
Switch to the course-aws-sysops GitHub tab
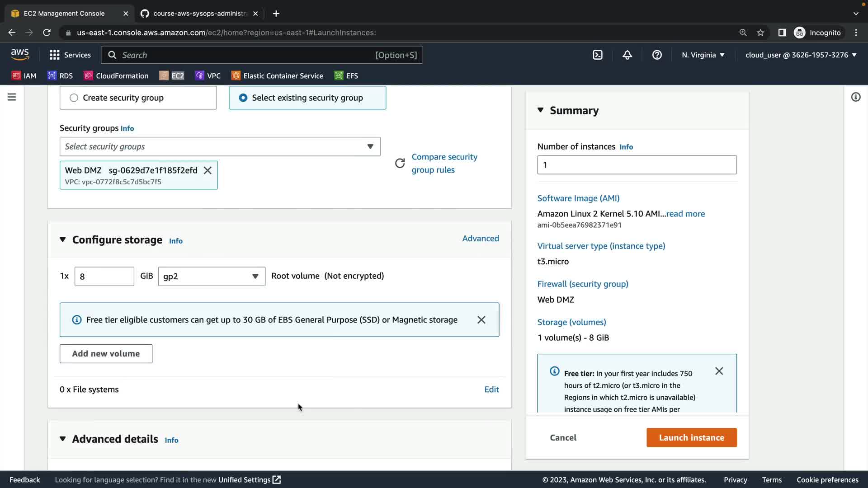coord(199,14)
